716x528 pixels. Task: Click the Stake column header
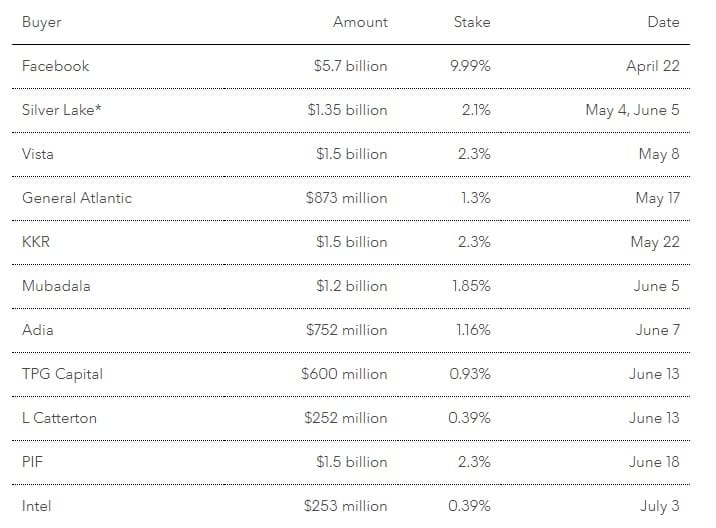click(x=471, y=22)
